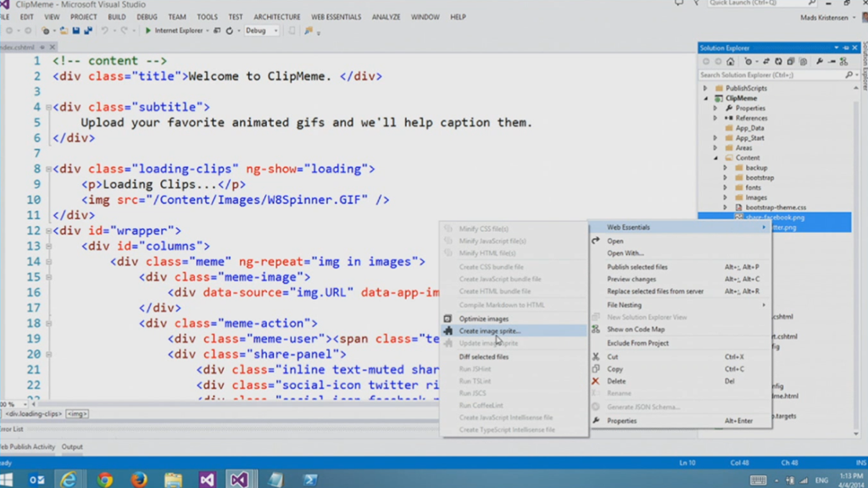This screenshot has height=488, width=868.
Task: Expand the App_Start folder node
Action: coord(715,138)
